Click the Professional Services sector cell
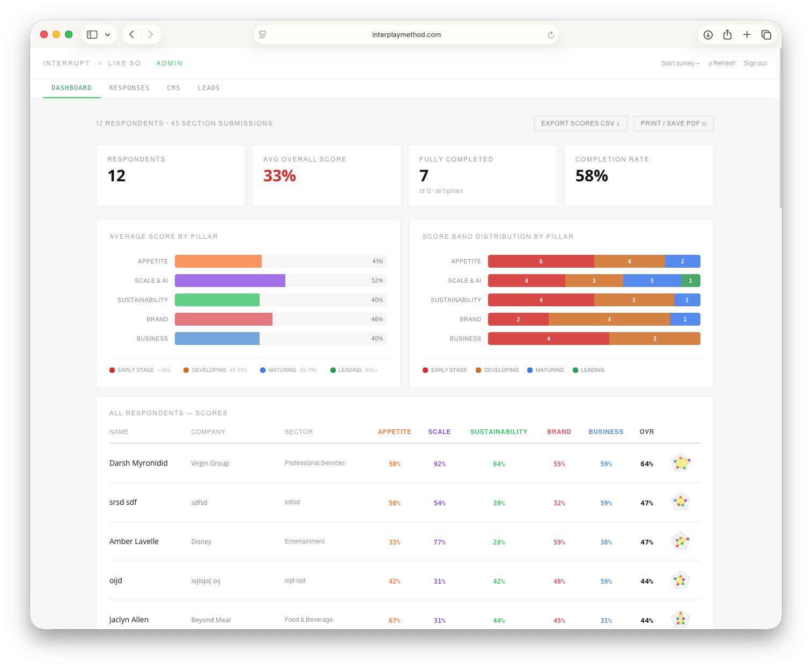Screen dimensions: 812x669 [x=315, y=463]
